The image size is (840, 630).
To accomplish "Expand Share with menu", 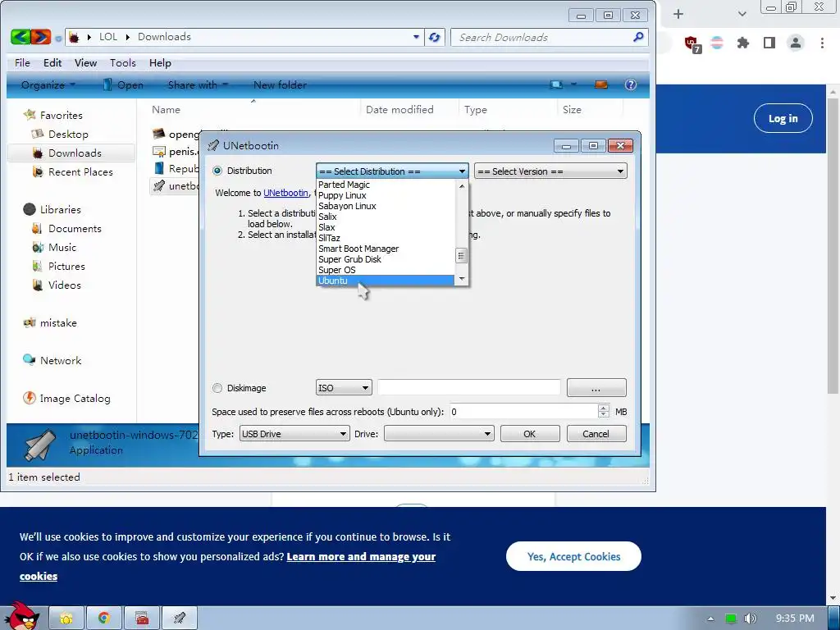I will tap(199, 84).
